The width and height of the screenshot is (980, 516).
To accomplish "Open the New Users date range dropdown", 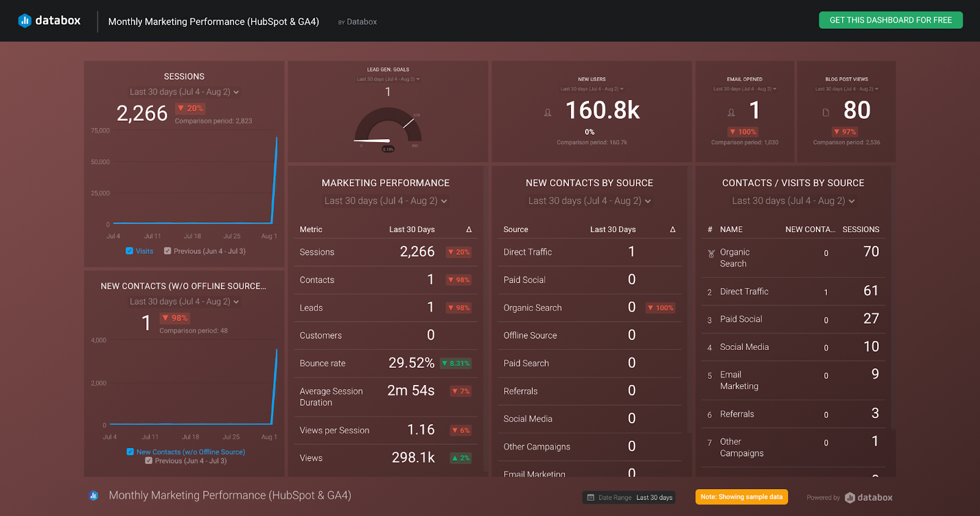I will [592, 89].
